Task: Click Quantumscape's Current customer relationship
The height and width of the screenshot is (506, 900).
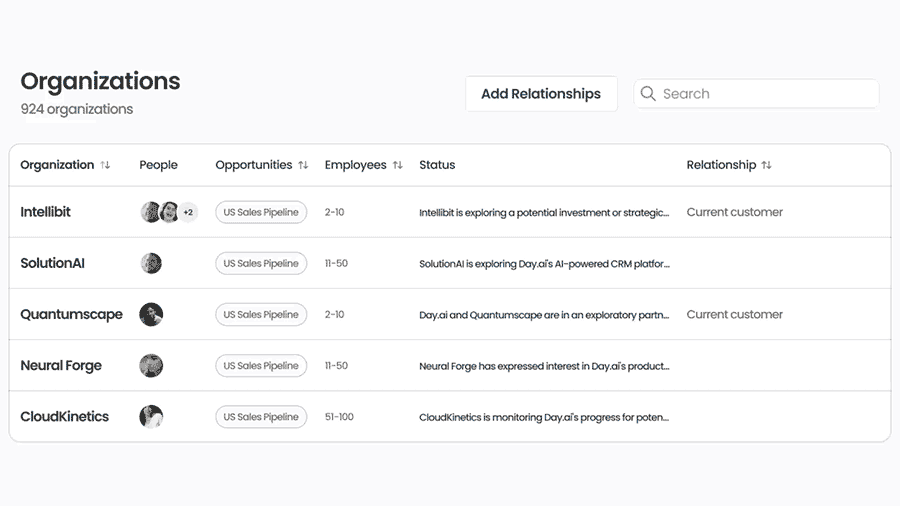Action: coord(735,314)
